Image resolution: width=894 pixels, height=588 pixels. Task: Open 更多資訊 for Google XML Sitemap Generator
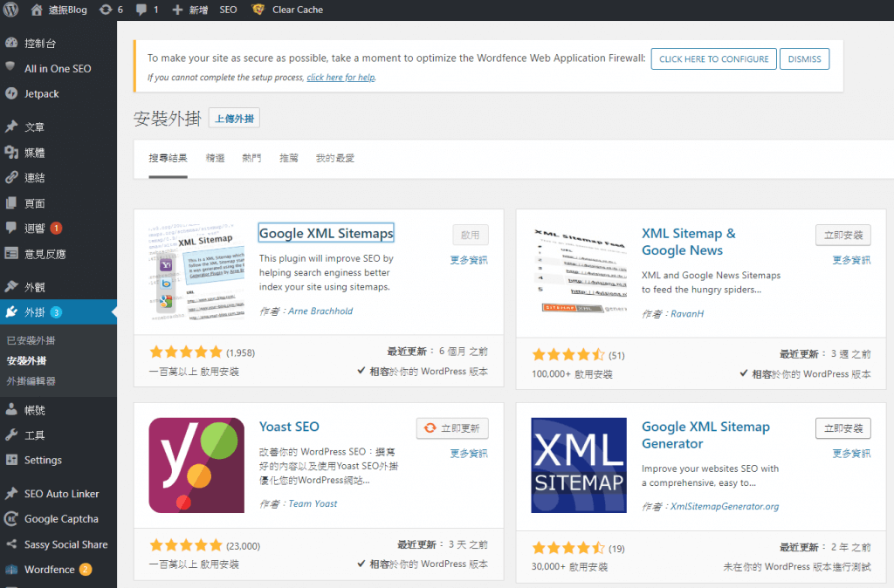pos(851,453)
